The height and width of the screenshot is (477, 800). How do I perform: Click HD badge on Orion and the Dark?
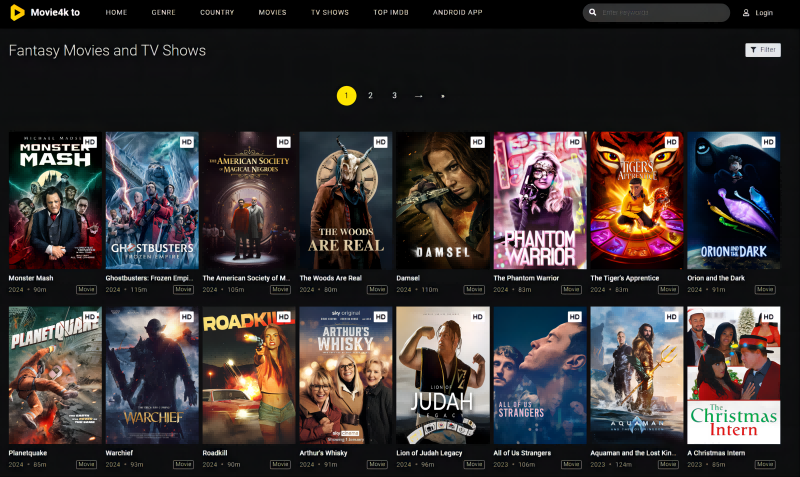point(768,142)
